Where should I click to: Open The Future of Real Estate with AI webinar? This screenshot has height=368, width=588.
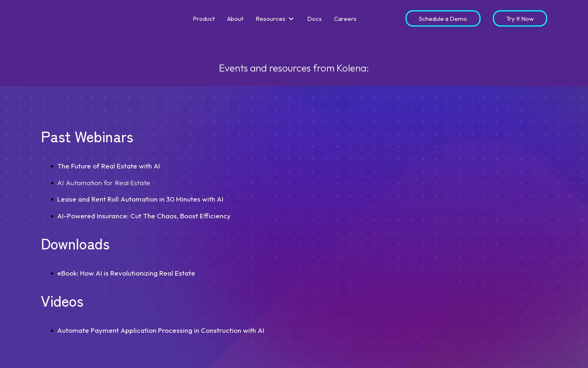pos(109,166)
